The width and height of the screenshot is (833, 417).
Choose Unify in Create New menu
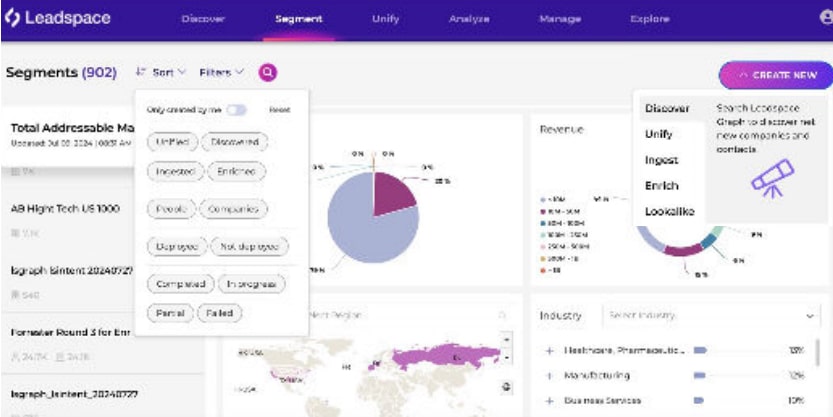click(x=672, y=134)
